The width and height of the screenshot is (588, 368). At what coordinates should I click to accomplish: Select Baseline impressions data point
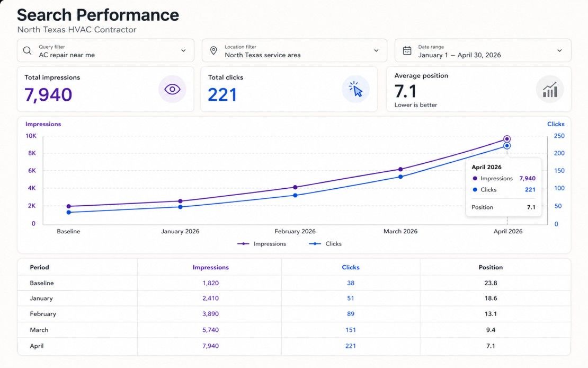coord(69,206)
